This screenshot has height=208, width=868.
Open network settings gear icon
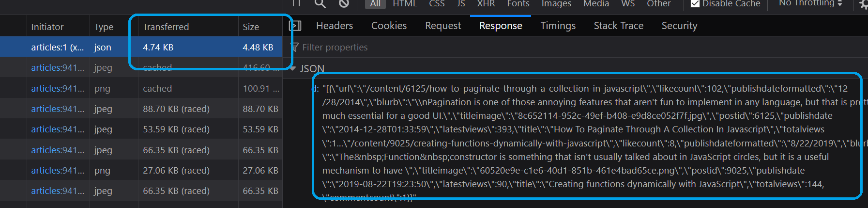click(863, 4)
